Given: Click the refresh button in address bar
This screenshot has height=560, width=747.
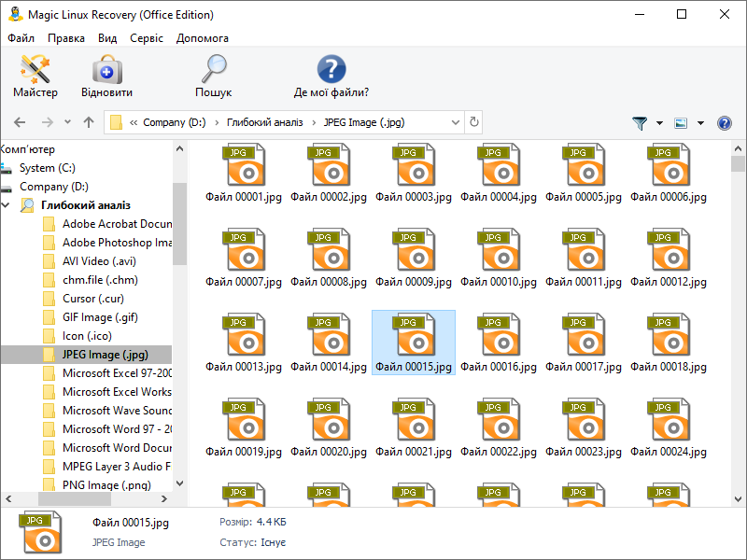Looking at the screenshot, I should [x=474, y=122].
